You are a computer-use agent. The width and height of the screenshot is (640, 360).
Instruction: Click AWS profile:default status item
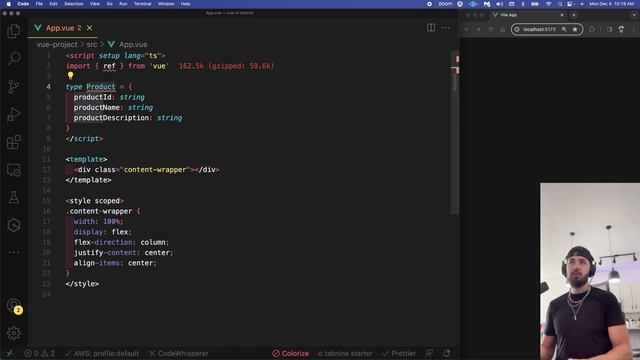pos(102,353)
